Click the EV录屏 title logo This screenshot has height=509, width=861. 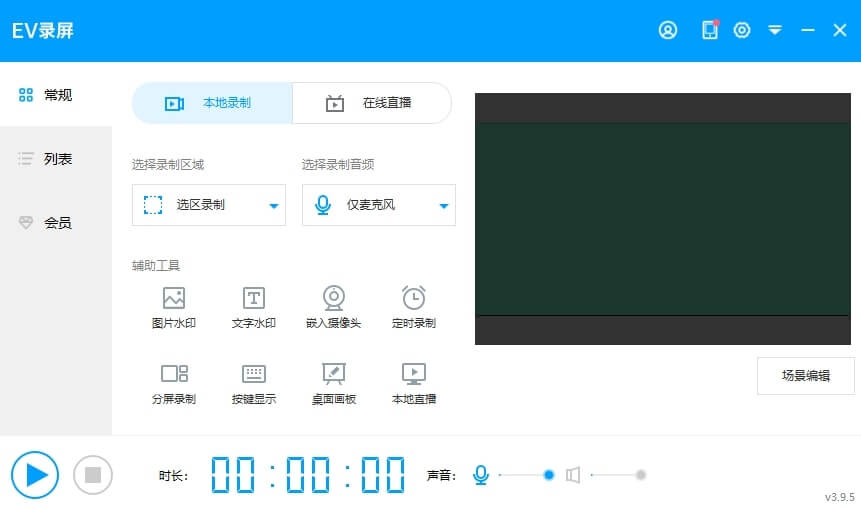click(x=43, y=31)
